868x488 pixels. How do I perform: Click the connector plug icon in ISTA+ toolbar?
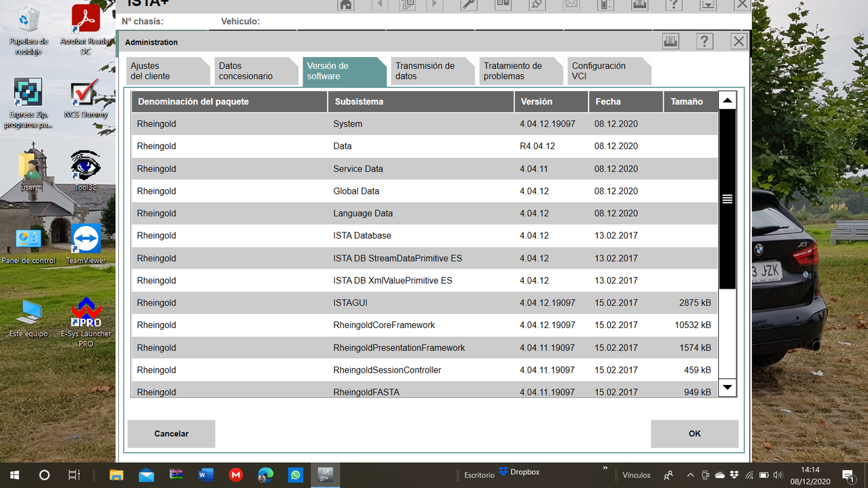536,5
